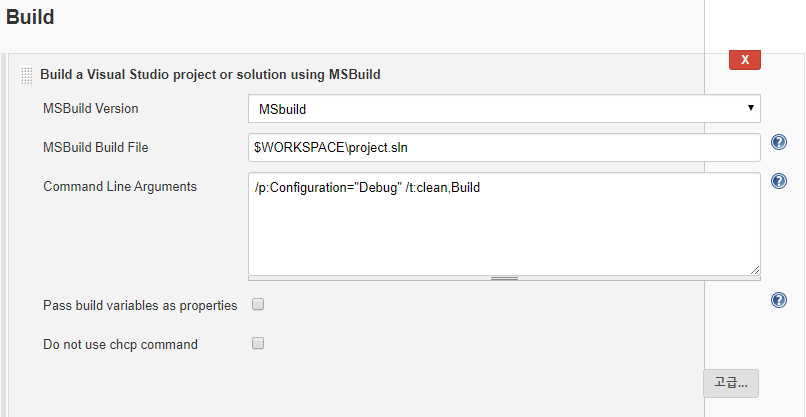Screen dimensions: 806x417
Task: Open help for Pass build variables
Action: coord(779,300)
